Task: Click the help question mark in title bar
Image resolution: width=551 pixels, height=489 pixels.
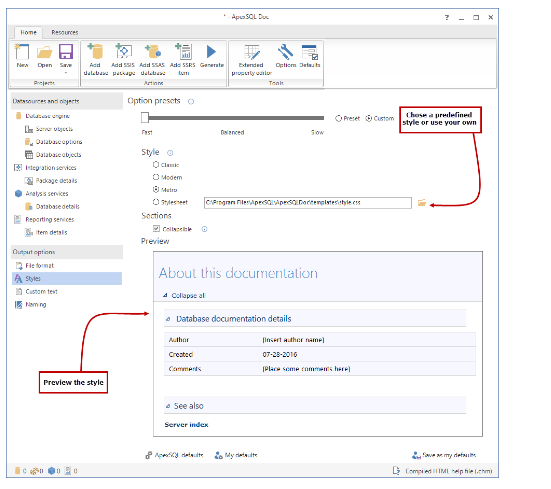Action: tap(447, 18)
